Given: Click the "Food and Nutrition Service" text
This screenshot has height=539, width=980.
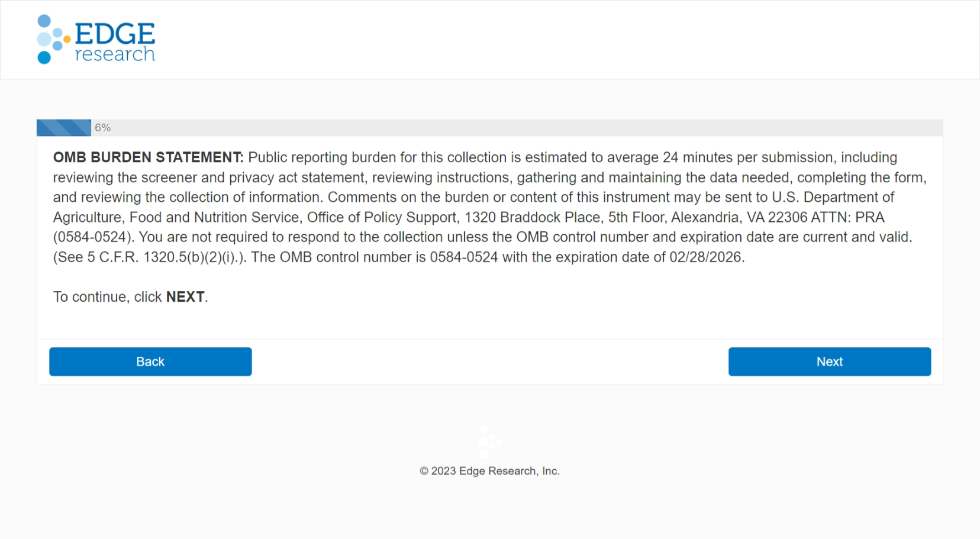Looking at the screenshot, I should [214, 218].
